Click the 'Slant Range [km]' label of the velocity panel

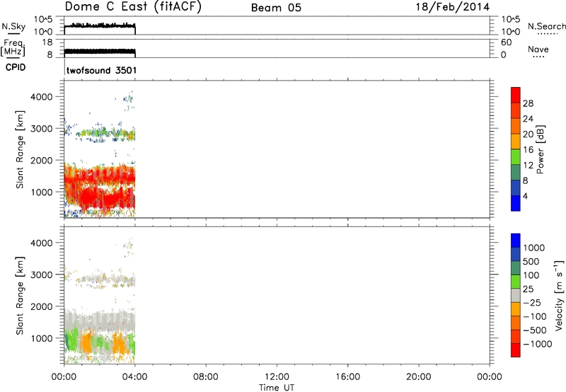pos(20,296)
